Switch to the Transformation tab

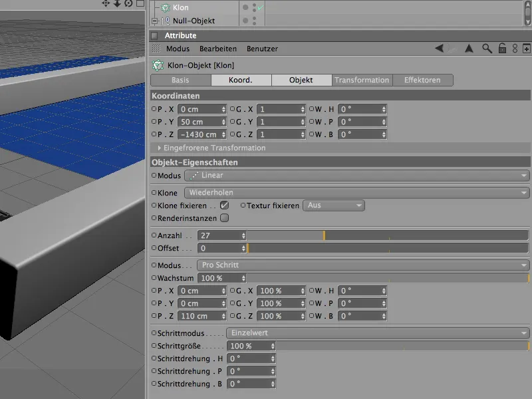tap(362, 80)
